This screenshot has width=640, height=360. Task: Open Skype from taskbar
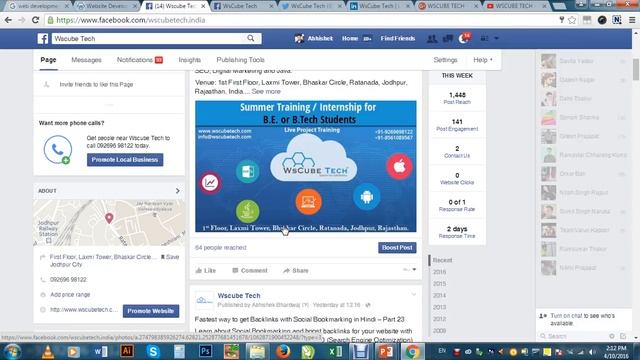coord(153,351)
